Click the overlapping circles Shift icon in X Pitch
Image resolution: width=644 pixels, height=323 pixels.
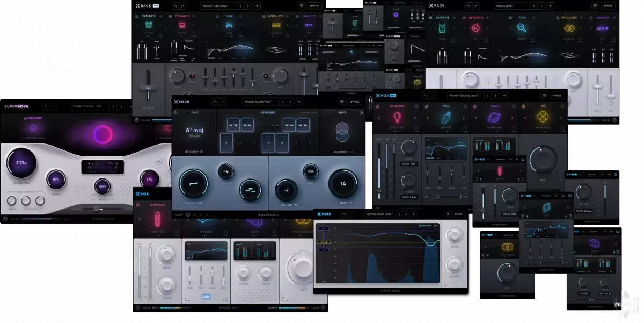pyautogui.click(x=341, y=131)
